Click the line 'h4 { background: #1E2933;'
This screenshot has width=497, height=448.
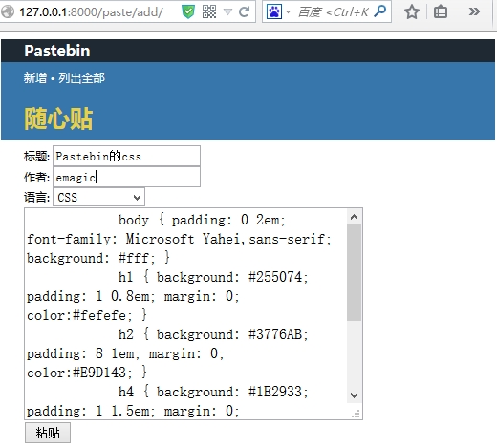click(213, 392)
